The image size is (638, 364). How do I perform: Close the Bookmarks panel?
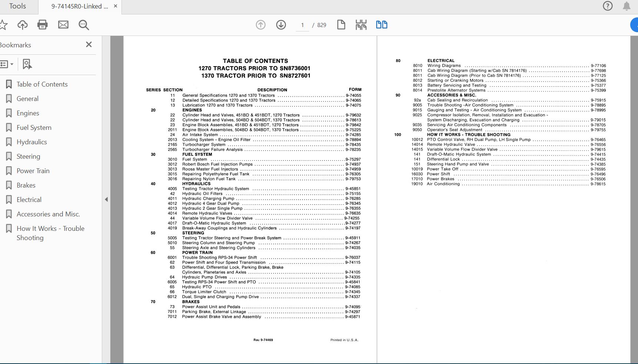pos(88,44)
